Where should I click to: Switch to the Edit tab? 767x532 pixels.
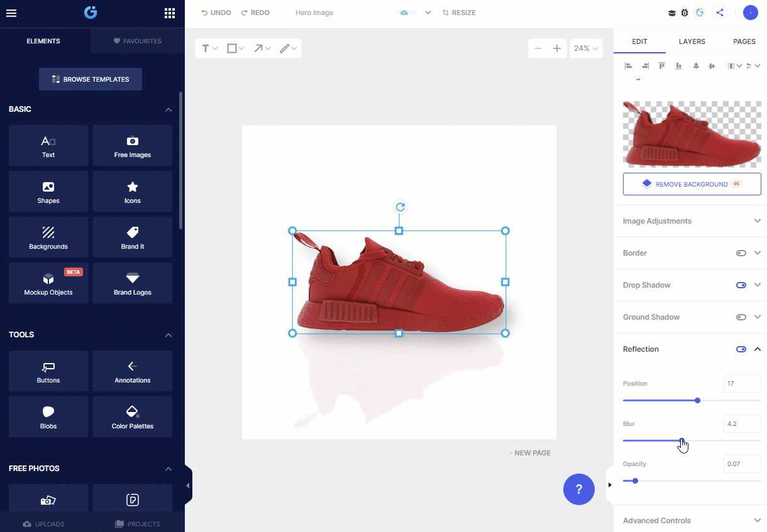(x=639, y=41)
